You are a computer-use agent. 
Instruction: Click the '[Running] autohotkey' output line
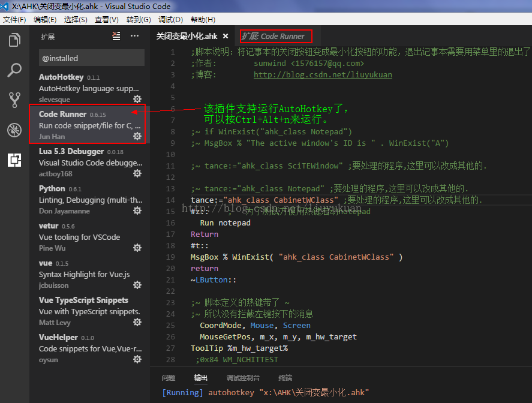click(265, 392)
